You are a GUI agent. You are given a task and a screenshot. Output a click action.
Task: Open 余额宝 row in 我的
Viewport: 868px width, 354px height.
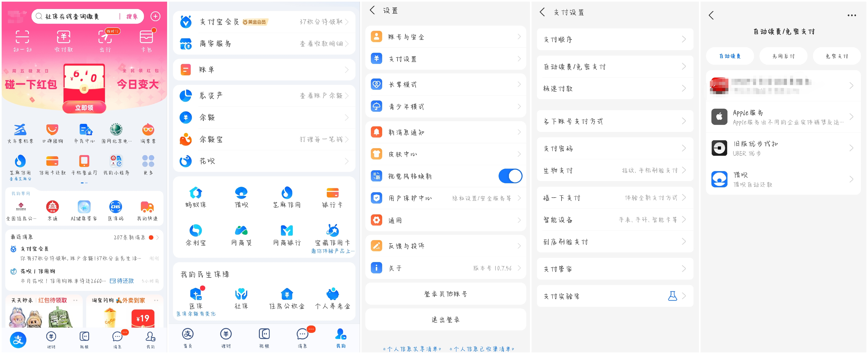coord(264,139)
